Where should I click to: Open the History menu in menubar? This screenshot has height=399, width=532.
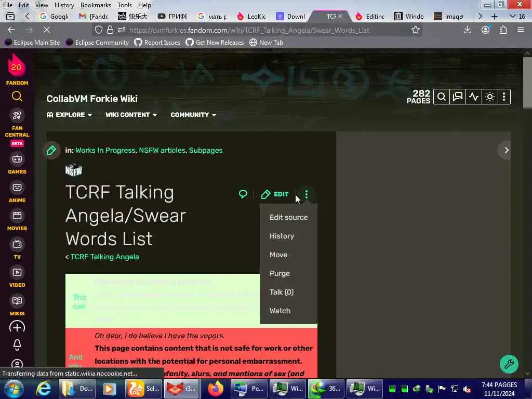(64, 5)
